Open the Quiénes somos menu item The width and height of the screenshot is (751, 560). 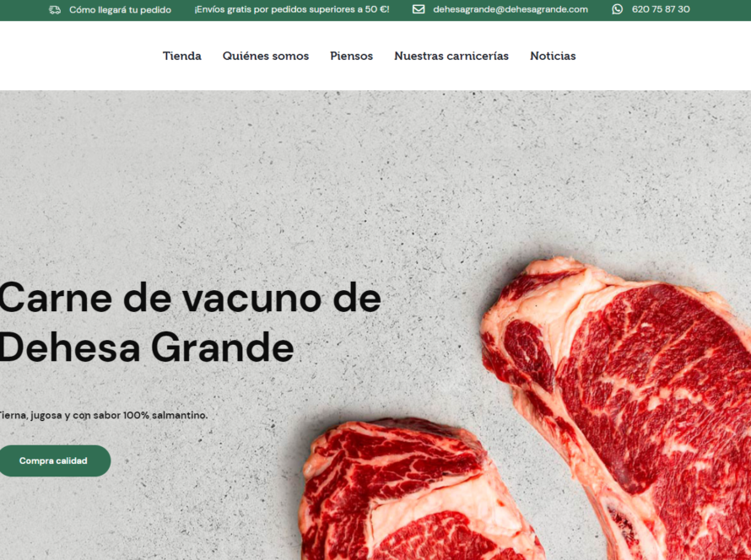click(x=266, y=56)
